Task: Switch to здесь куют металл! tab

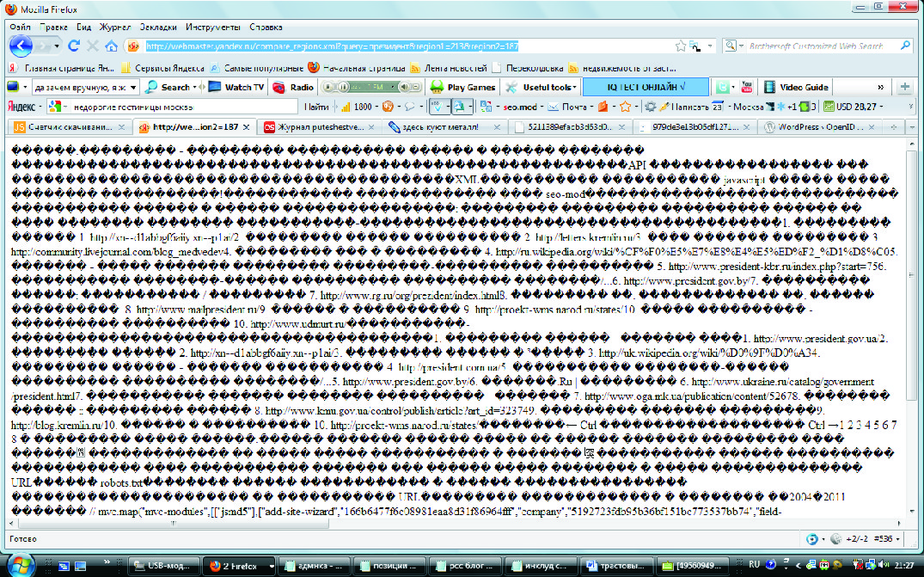Action: click(444, 126)
